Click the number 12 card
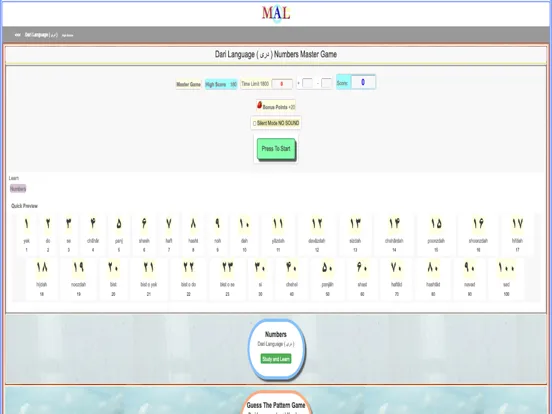This screenshot has width=552, height=414. pos(317,234)
